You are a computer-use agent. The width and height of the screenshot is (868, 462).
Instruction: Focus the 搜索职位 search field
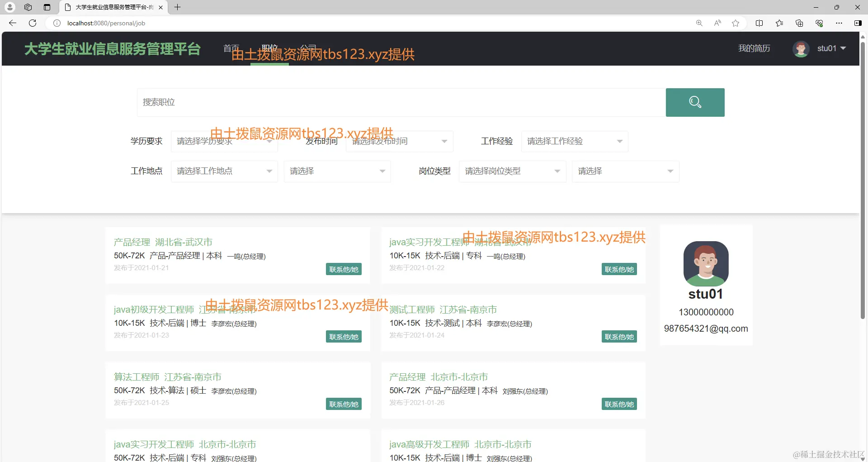click(x=401, y=102)
